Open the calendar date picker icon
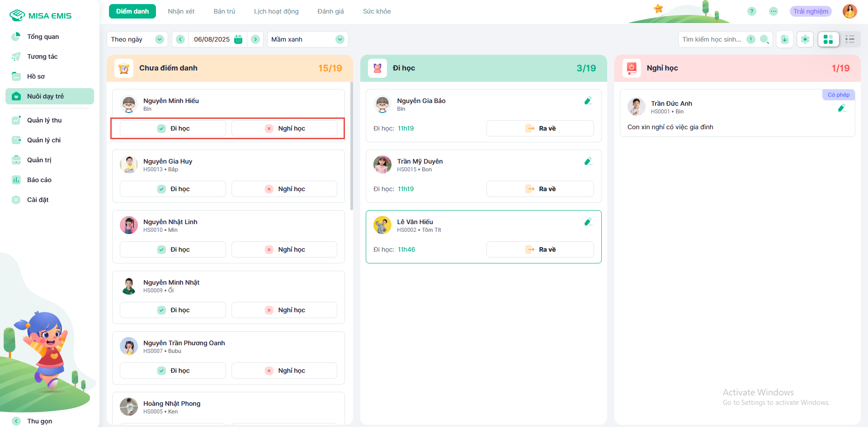 point(238,39)
